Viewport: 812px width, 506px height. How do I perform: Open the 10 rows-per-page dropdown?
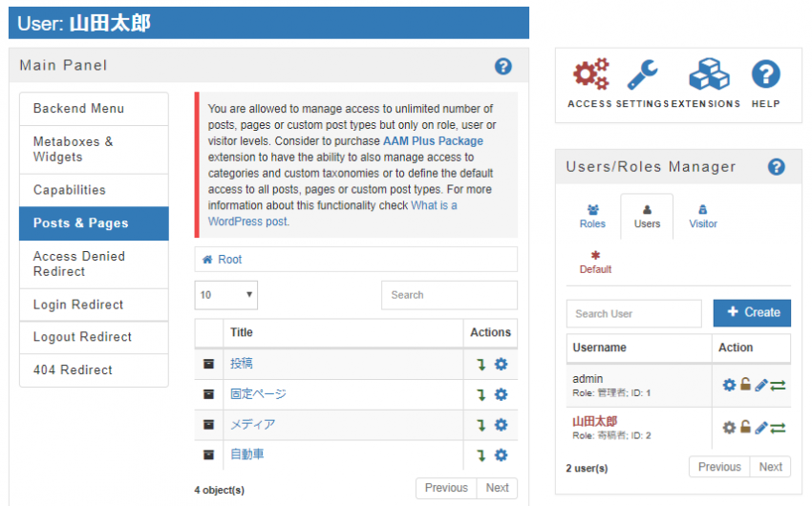click(225, 295)
